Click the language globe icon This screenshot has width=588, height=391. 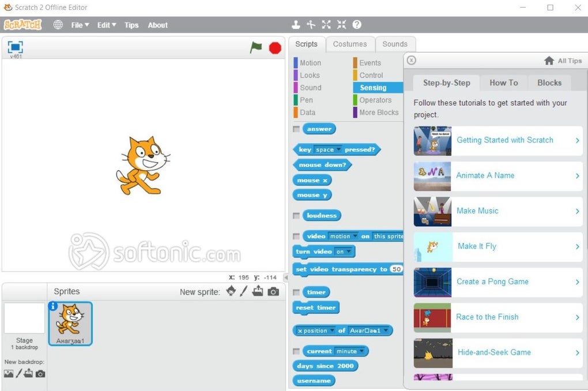click(57, 25)
